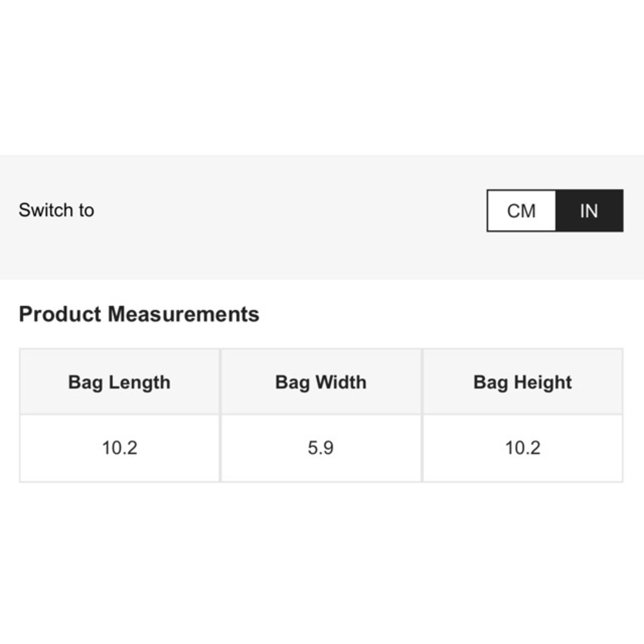Select the Bag Width column header
The width and height of the screenshot is (644, 644).
[321, 382]
